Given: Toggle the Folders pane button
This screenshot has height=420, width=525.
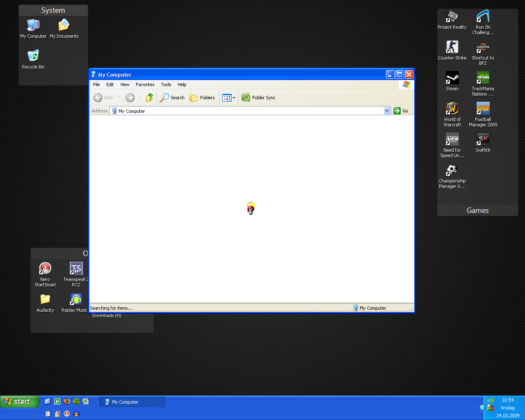Looking at the screenshot, I should coord(202,98).
